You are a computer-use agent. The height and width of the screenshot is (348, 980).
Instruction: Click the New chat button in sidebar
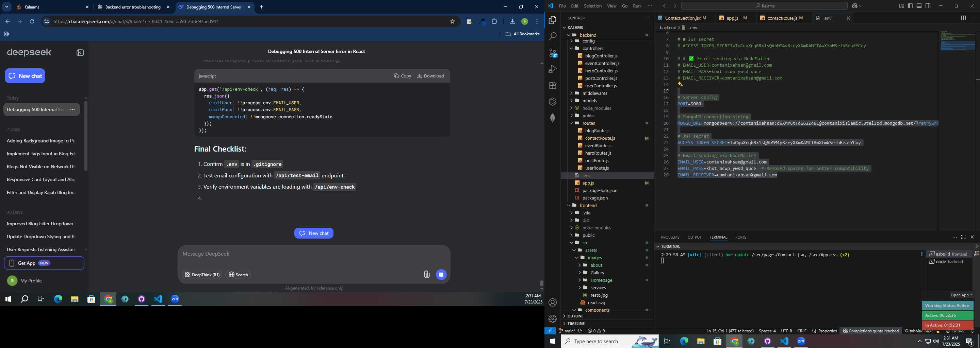[x=25, y=76]
